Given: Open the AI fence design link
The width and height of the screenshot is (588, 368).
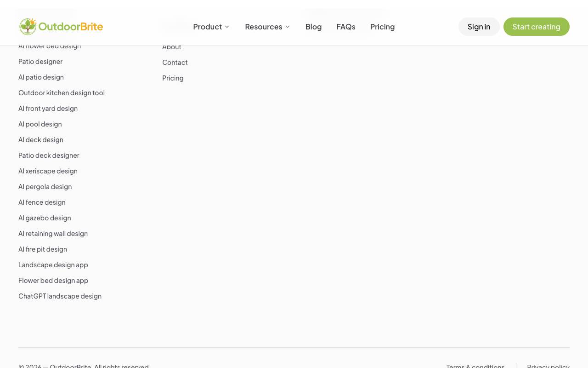Looking at the screenshot, I should [42, 202].
